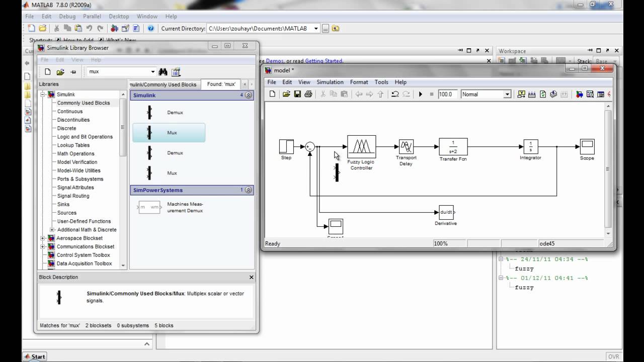
Task: Browse for folder with ellipsis button
Action: click(x=326, y=29)
